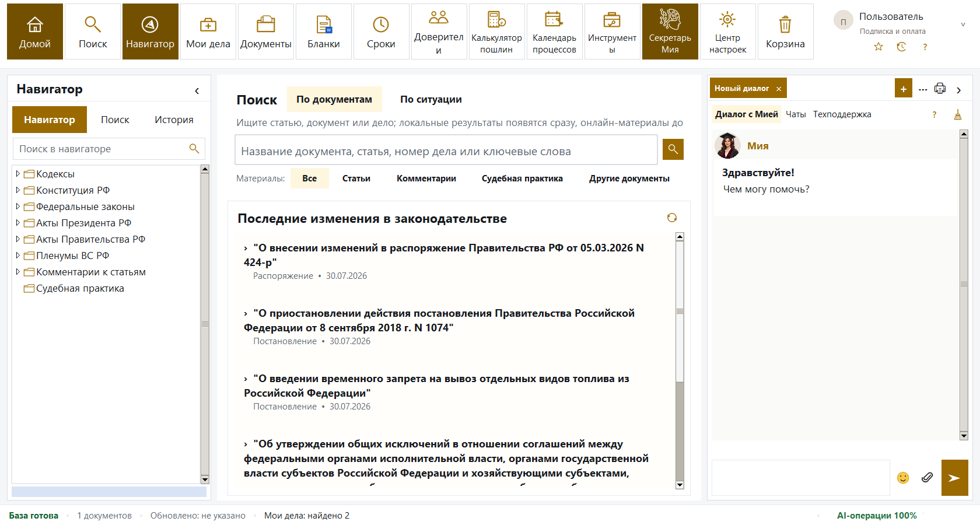
Task: Open the emoji picker in chat
Action: tap(903, 478)
